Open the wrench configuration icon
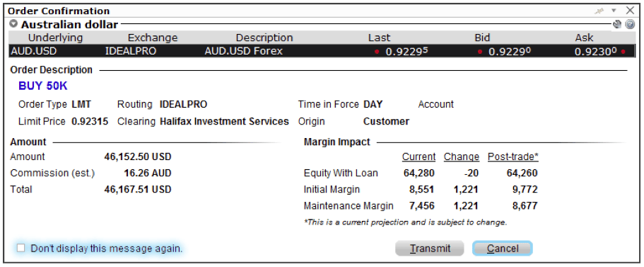 (616, 24)
